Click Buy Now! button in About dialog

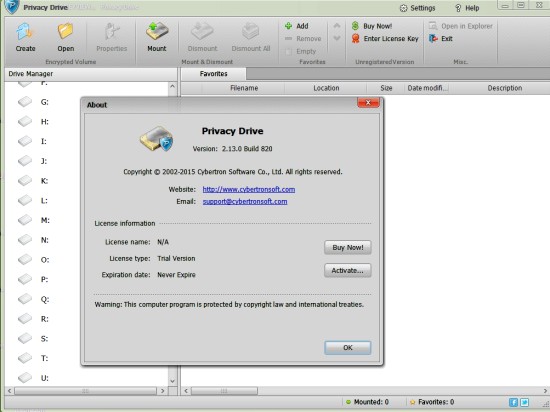tap(348, 248)
